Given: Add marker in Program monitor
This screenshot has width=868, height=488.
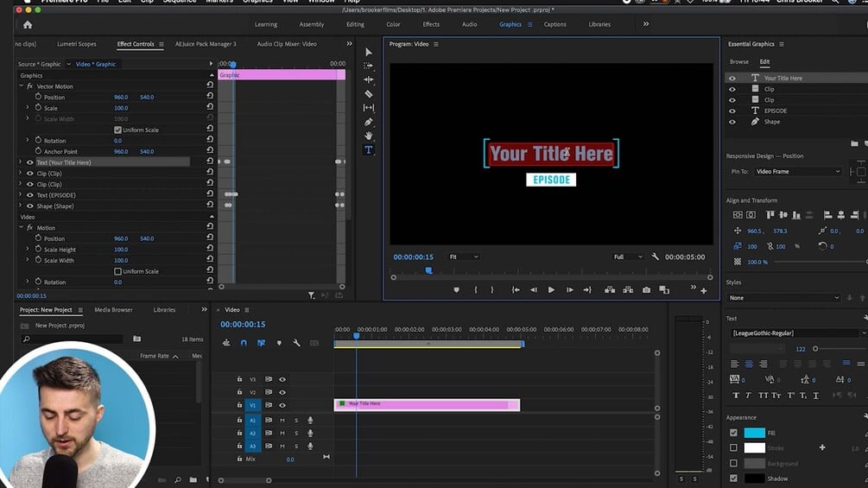Looking at the screenshot, I should 456,290.
